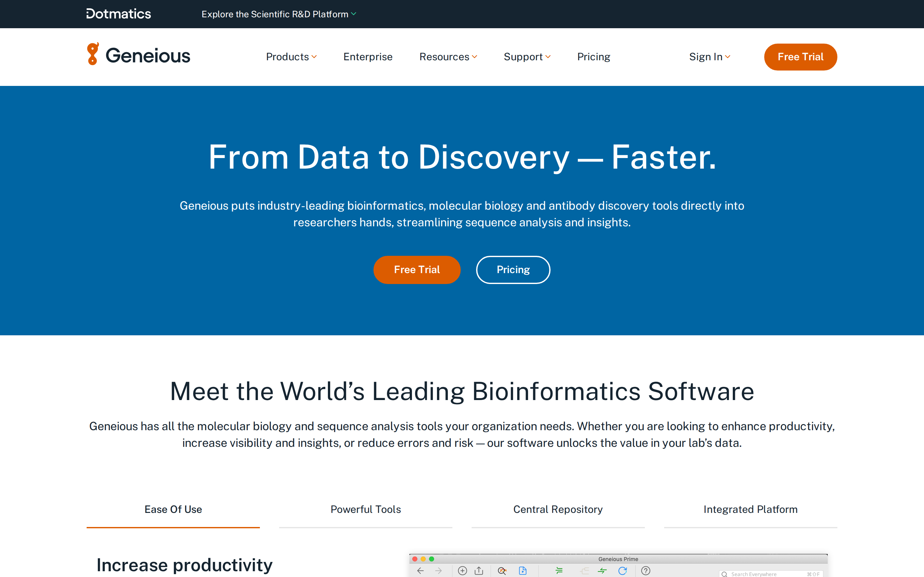Click the Search Everywhere field

click(x=771, y=573)
